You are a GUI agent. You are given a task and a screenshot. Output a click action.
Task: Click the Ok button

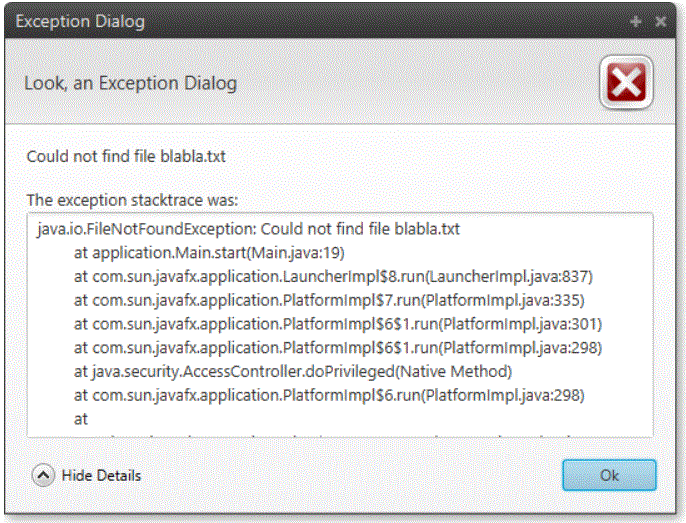(608, 475)
